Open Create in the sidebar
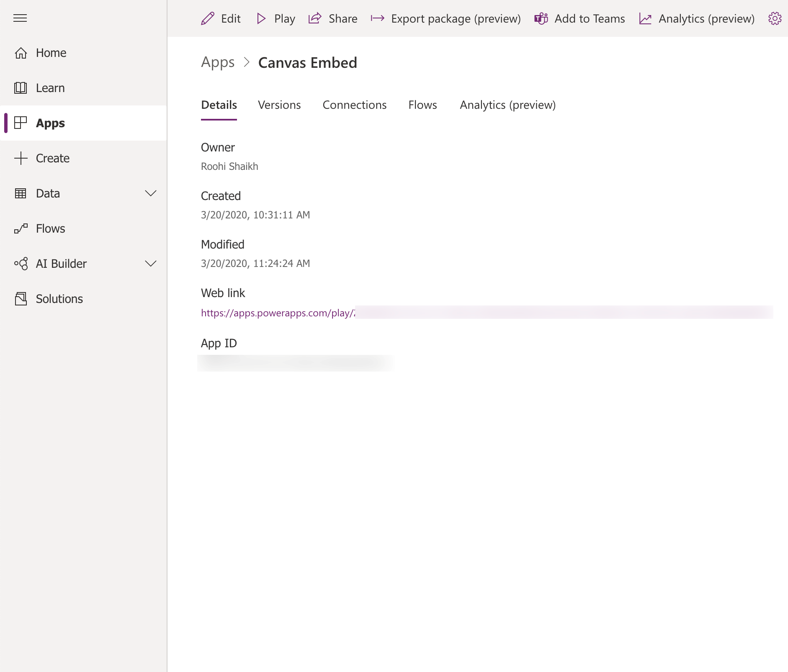 [53, 158]
